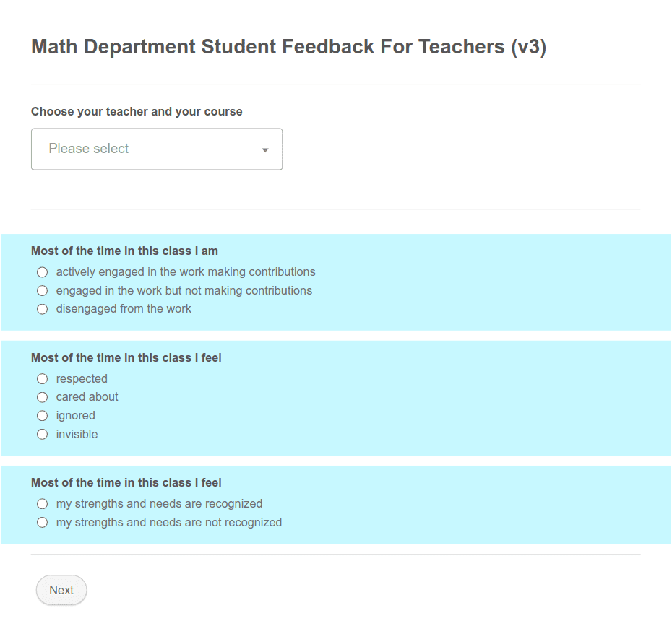Select 'disengaged from the work'
This screenshot has width=672, height=626.
coord(42,309)
